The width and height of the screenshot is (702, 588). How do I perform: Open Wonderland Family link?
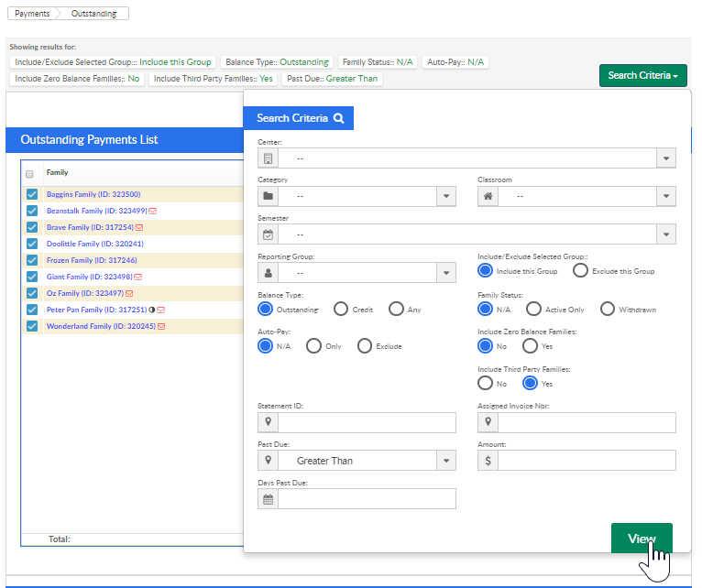101,326
